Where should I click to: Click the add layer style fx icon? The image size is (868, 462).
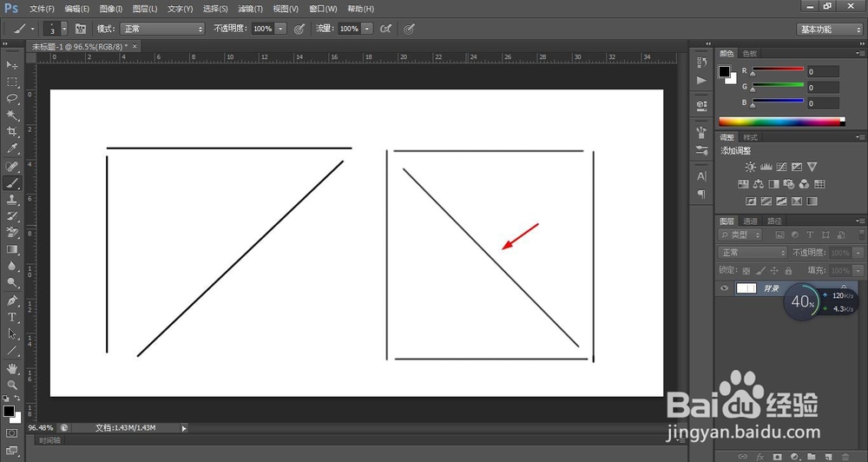760,457
